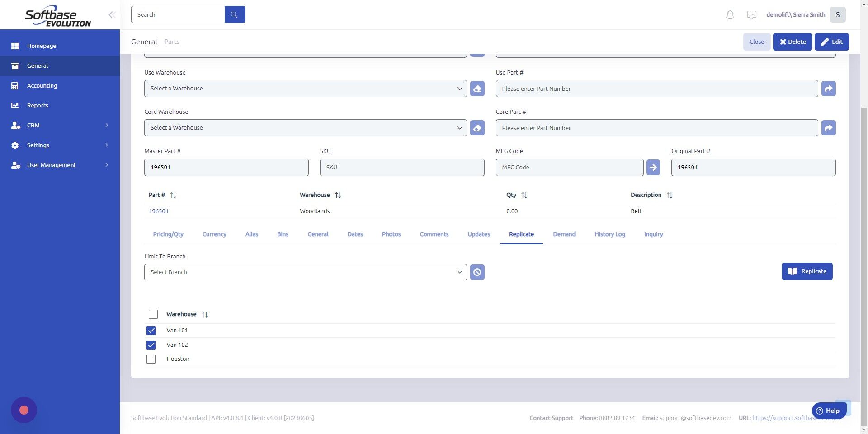Enable the Houston warehouse checkbox

tap(151, 359)
